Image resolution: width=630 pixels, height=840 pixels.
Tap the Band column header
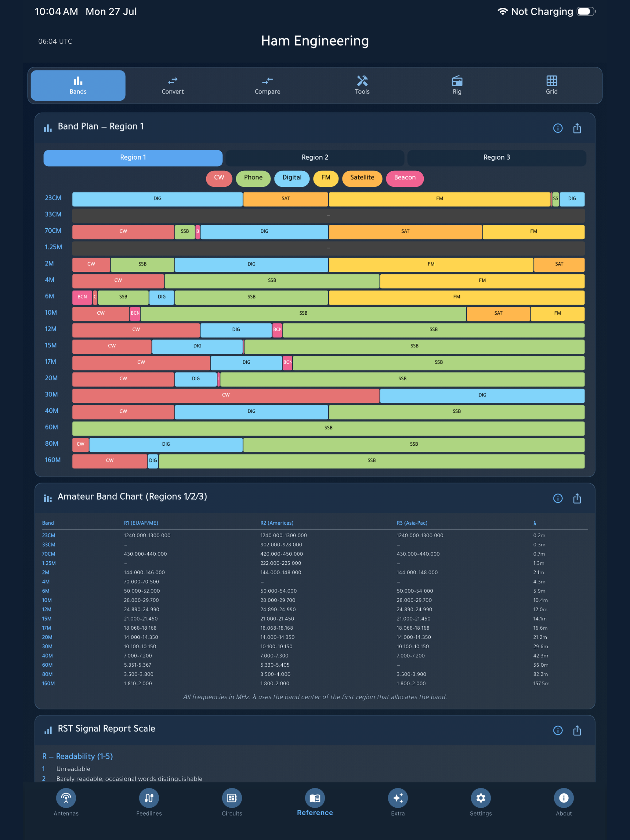click(48, 523)
